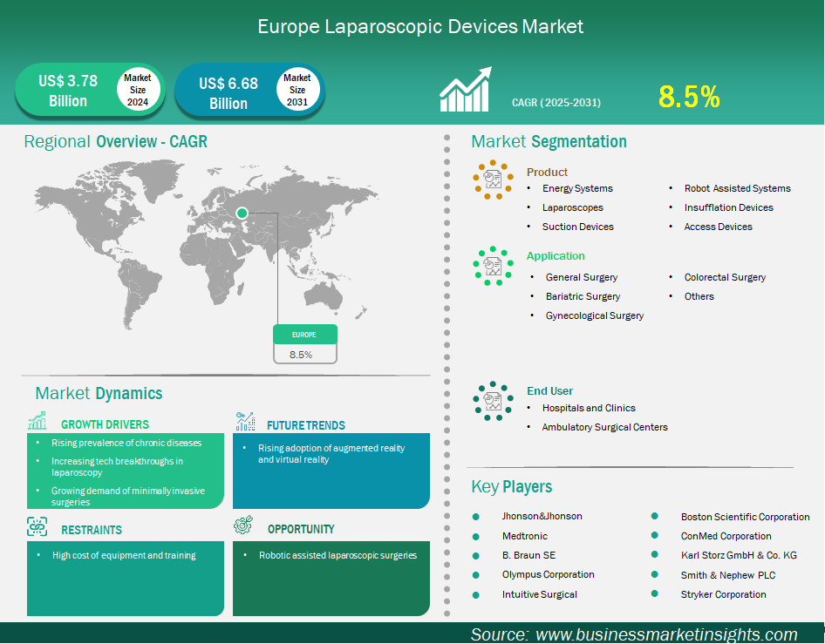Click the US$ 3.78 Billion pill

[91, 90]
